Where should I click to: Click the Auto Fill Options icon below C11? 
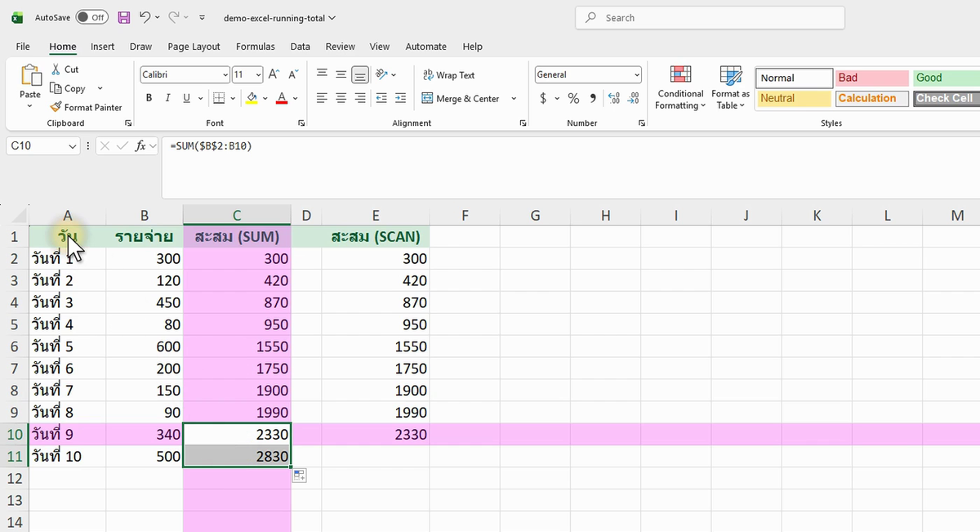(299, 476)
